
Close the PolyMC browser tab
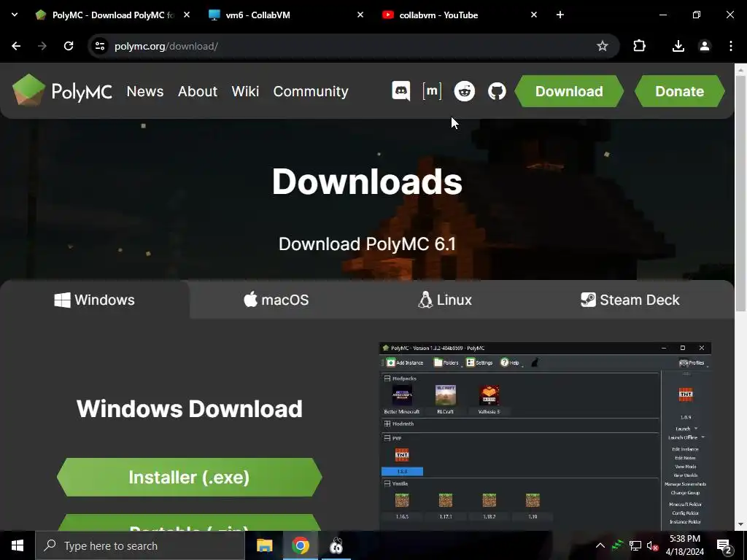187,15
